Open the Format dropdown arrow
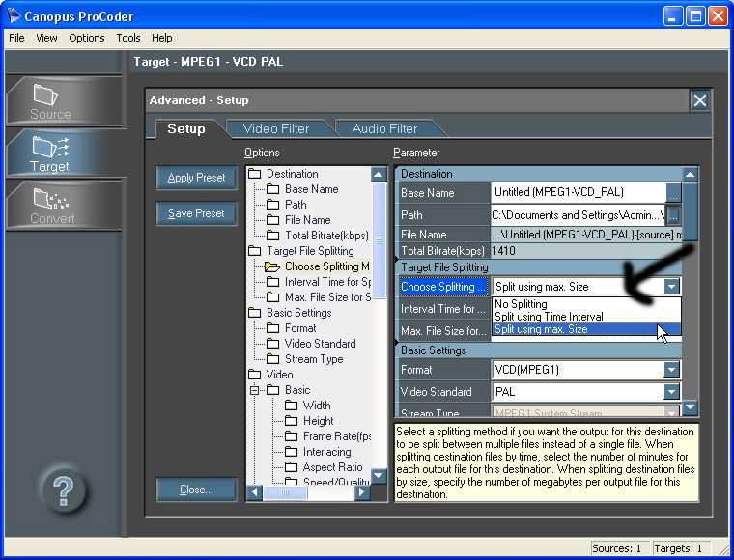 (x=671, y=370)
